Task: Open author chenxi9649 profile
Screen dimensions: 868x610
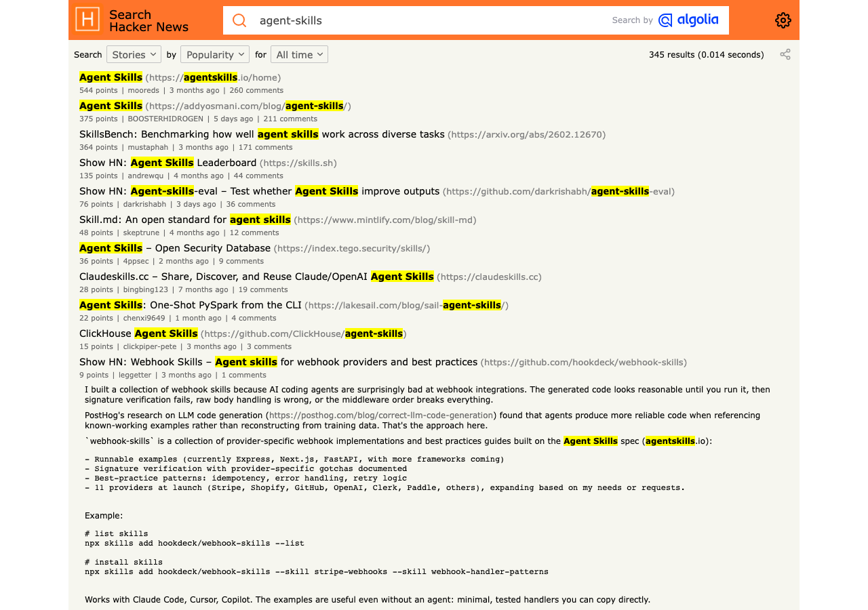Action: click(x=144, y=318)
